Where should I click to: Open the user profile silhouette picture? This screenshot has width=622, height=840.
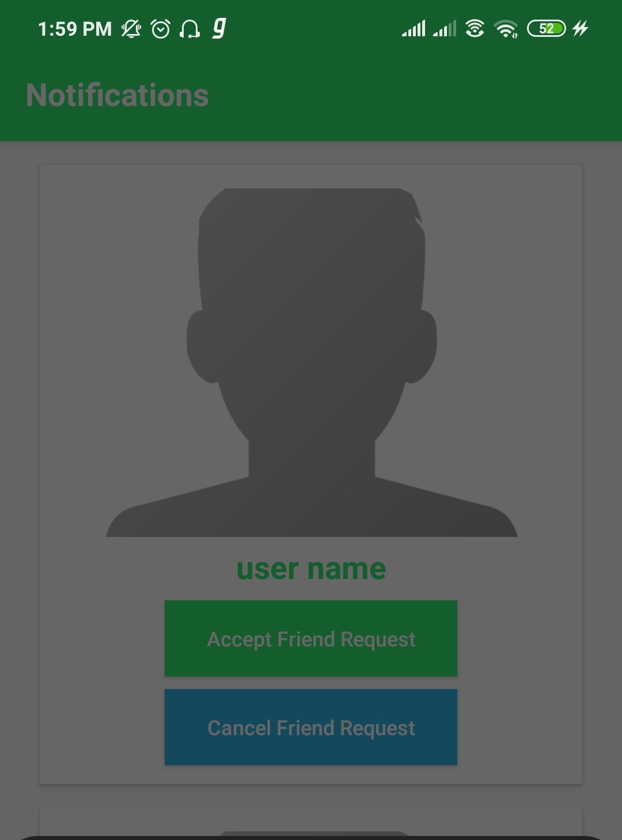tap(312, 362)
